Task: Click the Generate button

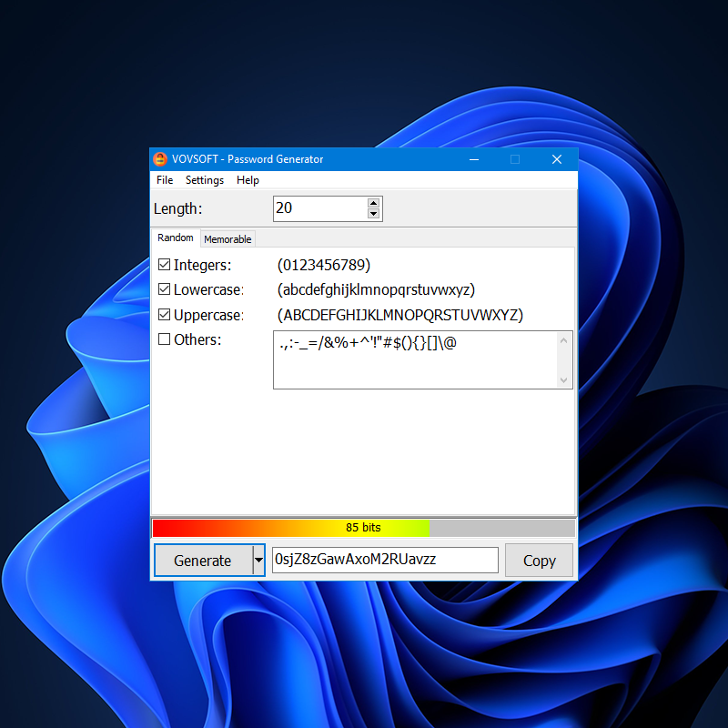Action: pos(202,560)
